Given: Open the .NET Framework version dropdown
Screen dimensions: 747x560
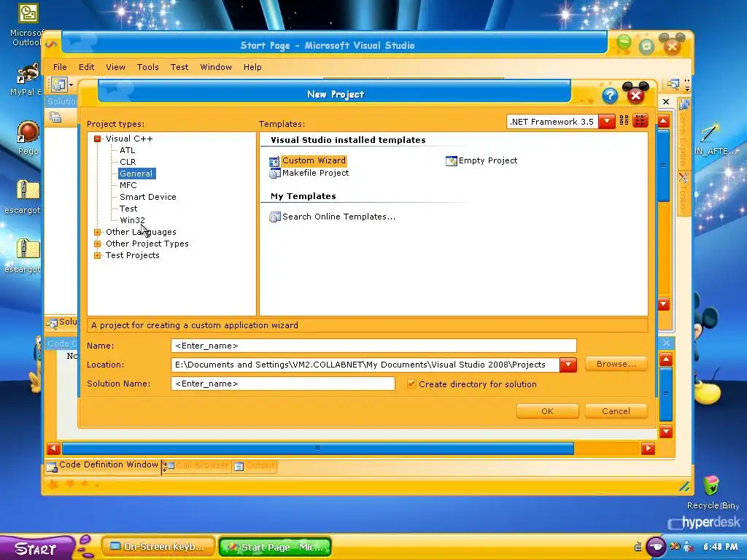Looking at the screenshot, I should [x=606, y=122].
